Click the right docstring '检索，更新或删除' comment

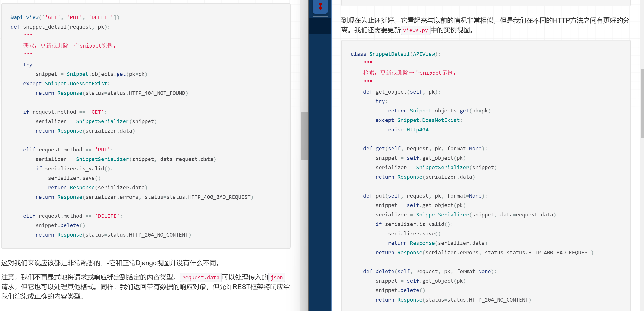(x=410, y=73)
